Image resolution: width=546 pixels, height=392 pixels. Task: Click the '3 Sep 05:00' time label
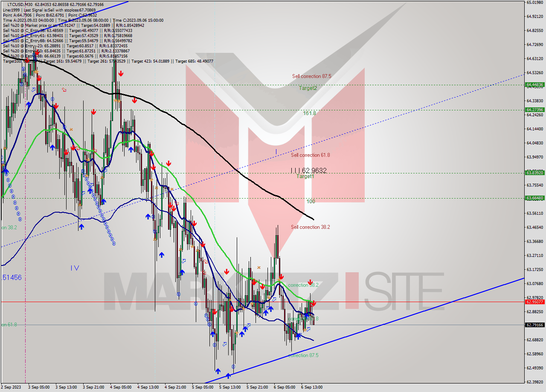[39, 387]
